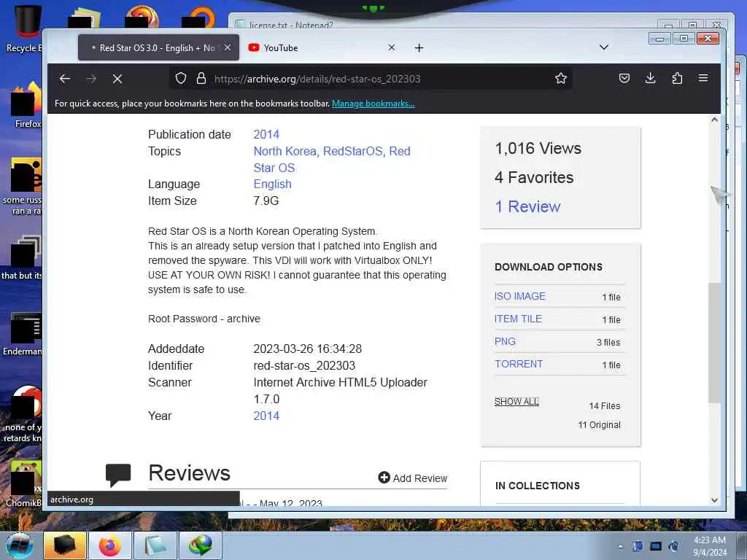Bookmark this page with the star

coord(561,78)
